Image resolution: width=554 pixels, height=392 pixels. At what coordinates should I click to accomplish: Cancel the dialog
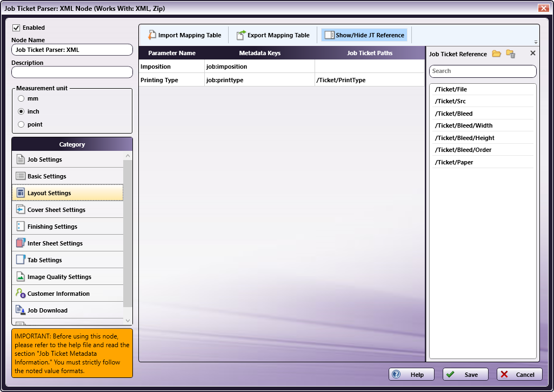[519, 374]
